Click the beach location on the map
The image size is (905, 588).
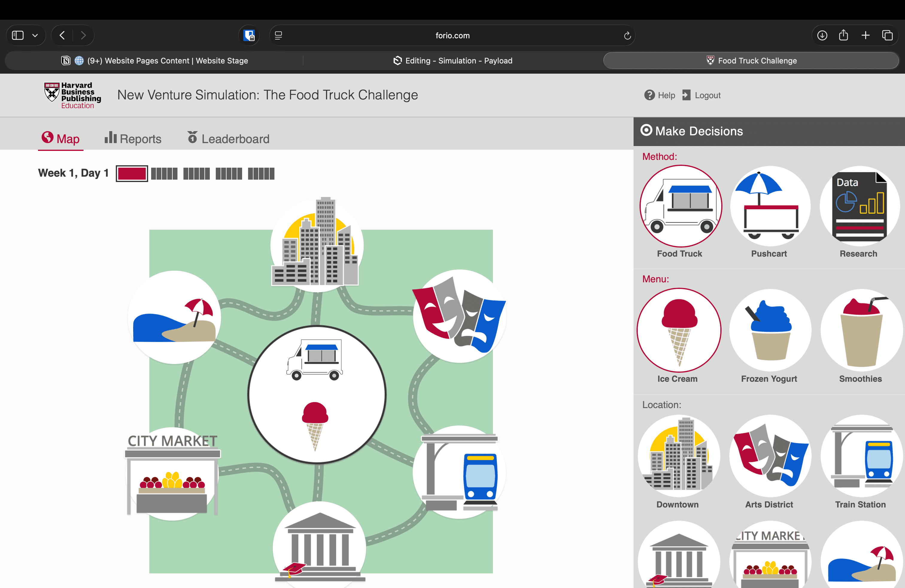tap(174, 318)
